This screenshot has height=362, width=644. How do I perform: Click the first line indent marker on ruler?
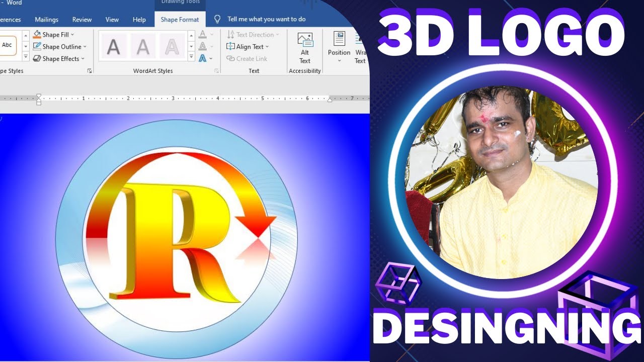[x=39, y=96]
